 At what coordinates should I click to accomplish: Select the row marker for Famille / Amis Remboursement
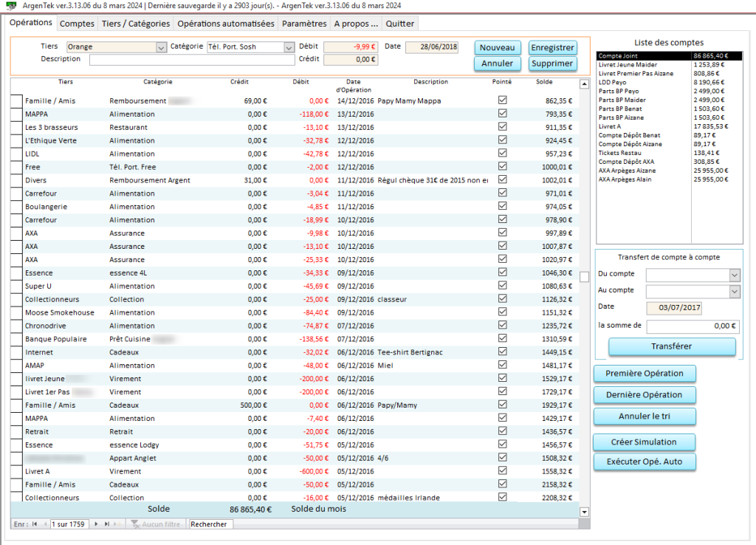[x=16, y=100]
